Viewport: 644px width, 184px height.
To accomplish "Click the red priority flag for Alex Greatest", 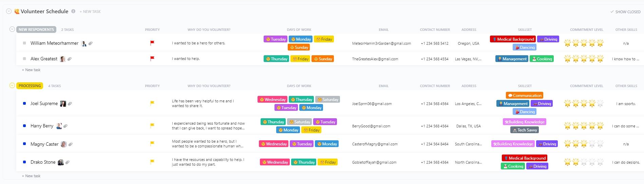I will pyautogui.click(x=152, y=59).
